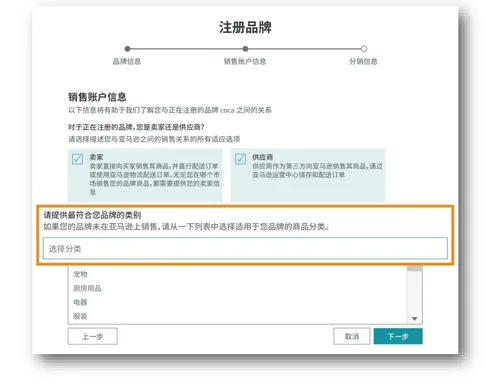Click the 分销信息 empty progress dot

[364, 49]
